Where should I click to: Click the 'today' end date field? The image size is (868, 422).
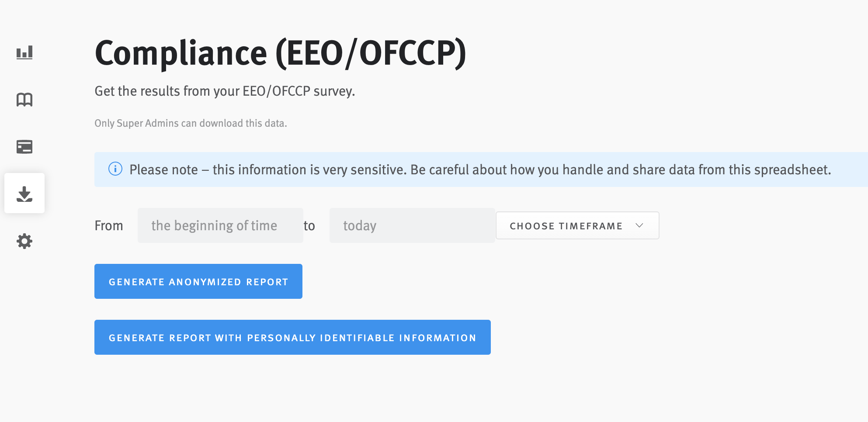tap(412, 225)
